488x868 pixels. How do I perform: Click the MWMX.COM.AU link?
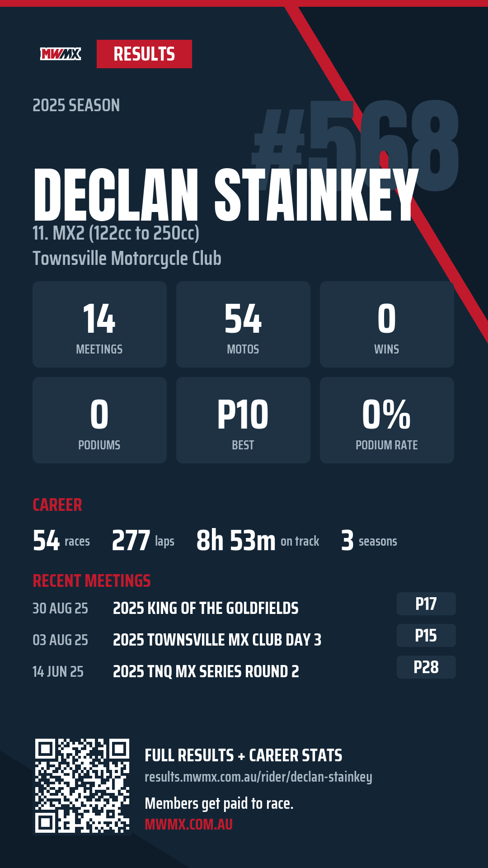pos(188,825)
